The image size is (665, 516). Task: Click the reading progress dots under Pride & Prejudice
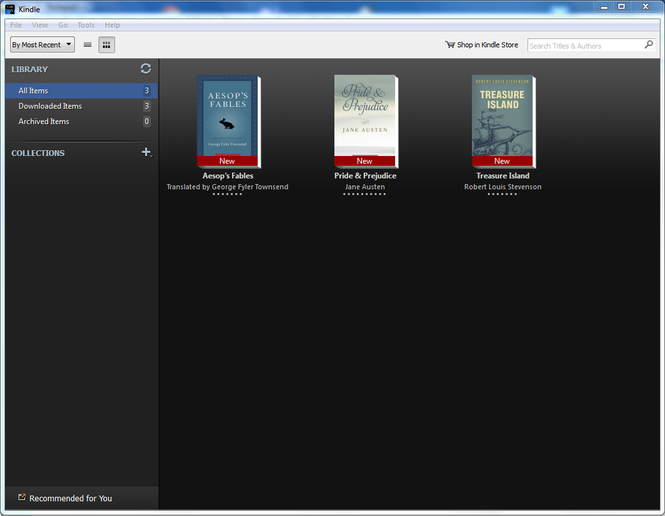pyautogui.click(x=365, y=194)
